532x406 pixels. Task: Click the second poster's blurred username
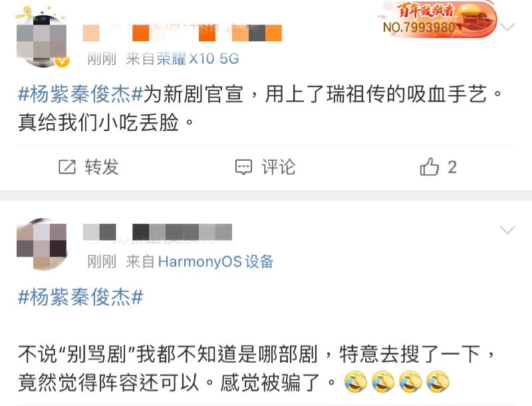coord(158,232)
